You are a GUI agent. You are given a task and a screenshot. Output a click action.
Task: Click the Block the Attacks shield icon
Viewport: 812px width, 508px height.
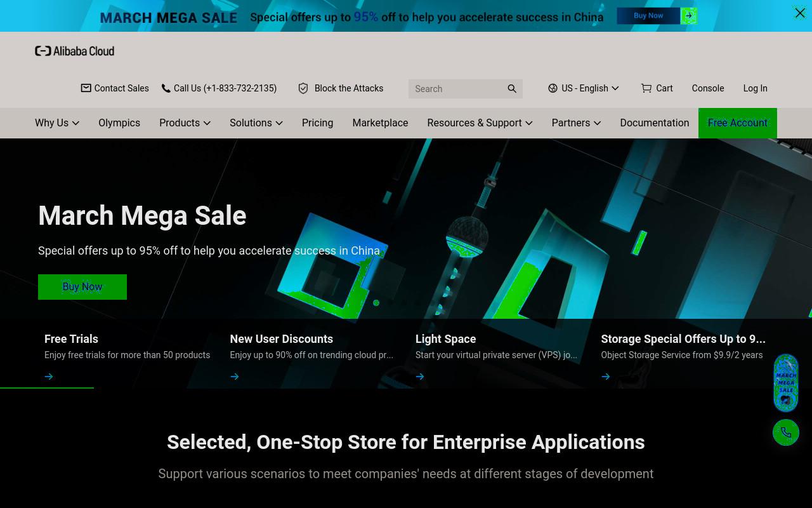303,88
